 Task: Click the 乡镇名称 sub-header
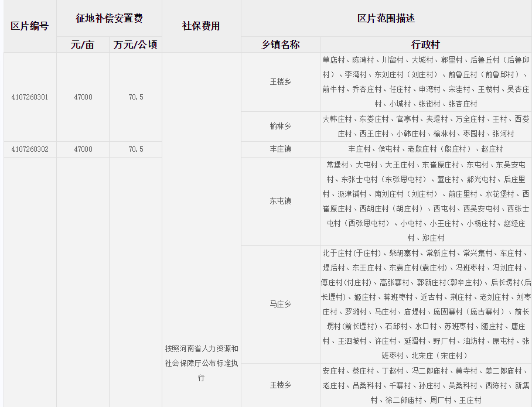click(280, 45)
